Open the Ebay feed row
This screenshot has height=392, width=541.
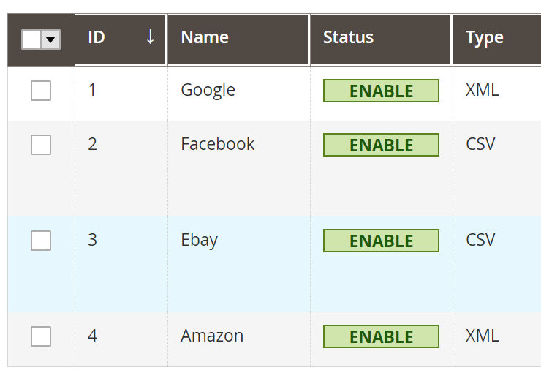274,265
